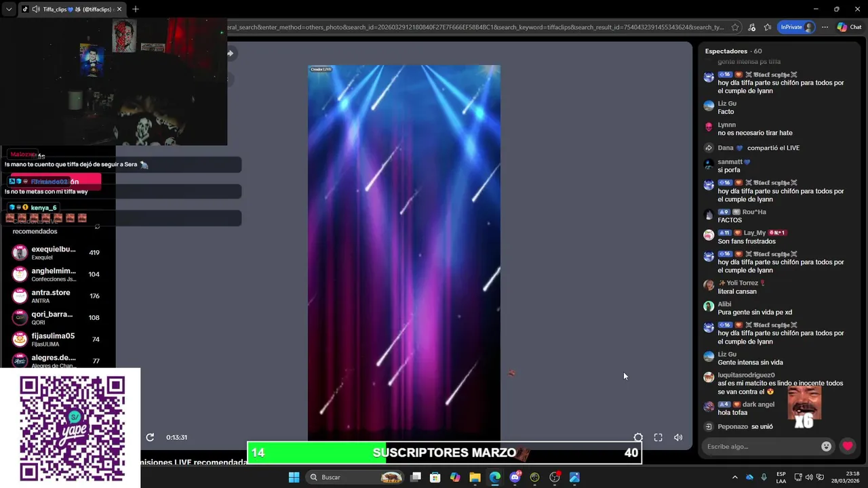Open the browser Favorites list icon

point(768,27)
